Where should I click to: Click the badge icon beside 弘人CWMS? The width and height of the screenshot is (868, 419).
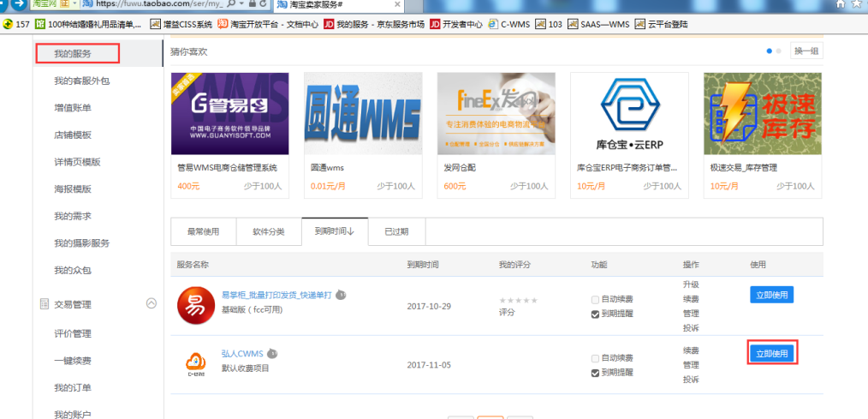pos(272,353)
